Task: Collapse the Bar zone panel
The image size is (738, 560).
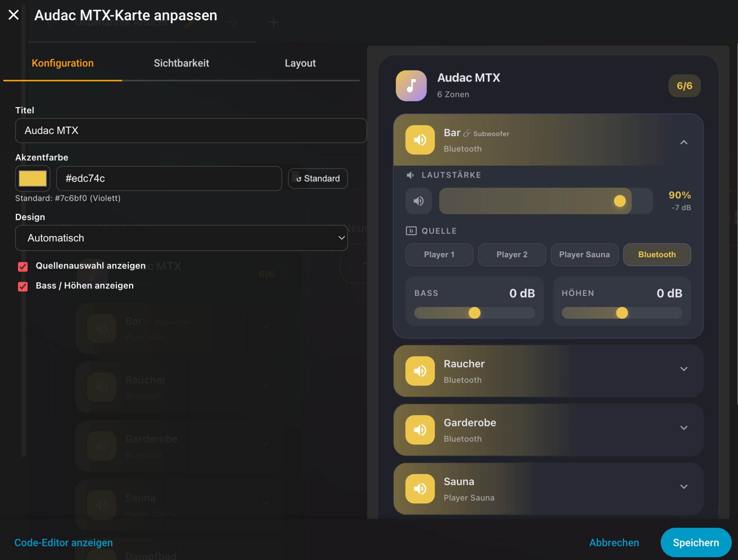Action: (x=683, y=142)
